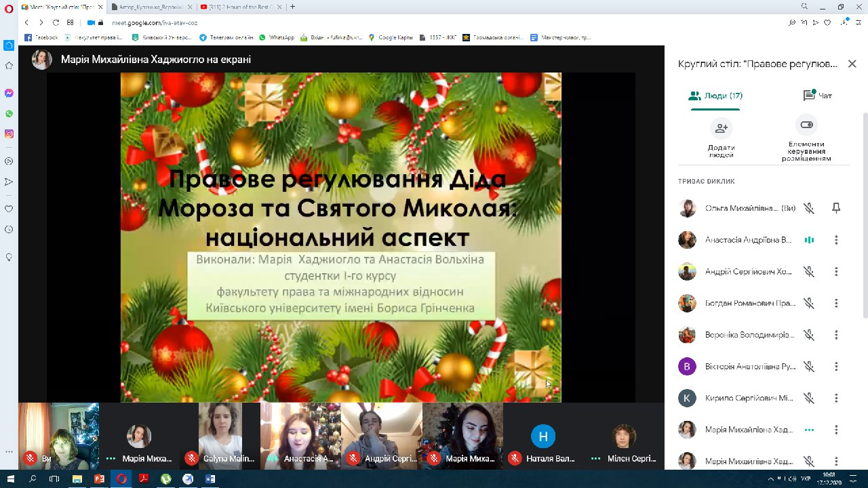Mute Богдан Романович via microphone icon
Viewport: 868px width, 488px height.
pos(808,304)
